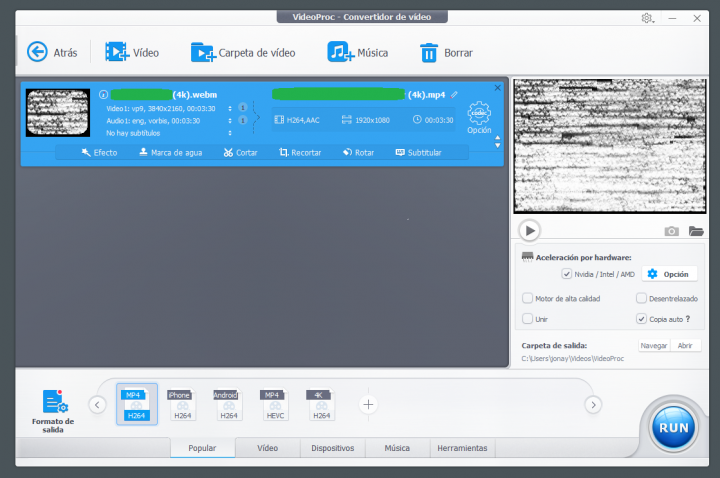
Task: Enable Desentrelazado checkbox
Action: (x=641, y=298)
